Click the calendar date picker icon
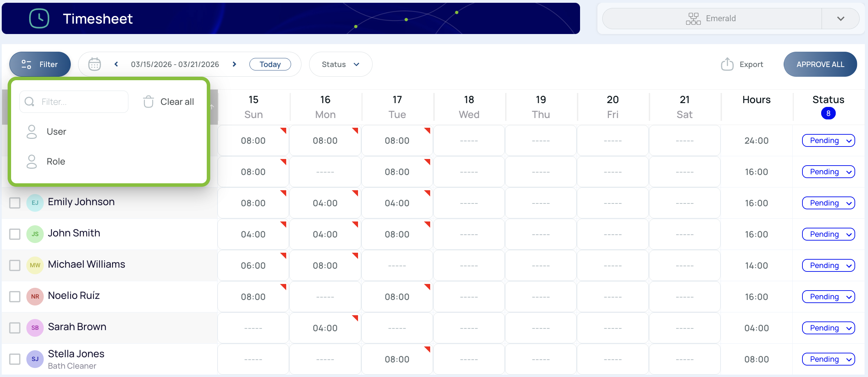The height and width of the screenshot is (377, 868). [94, 64]
